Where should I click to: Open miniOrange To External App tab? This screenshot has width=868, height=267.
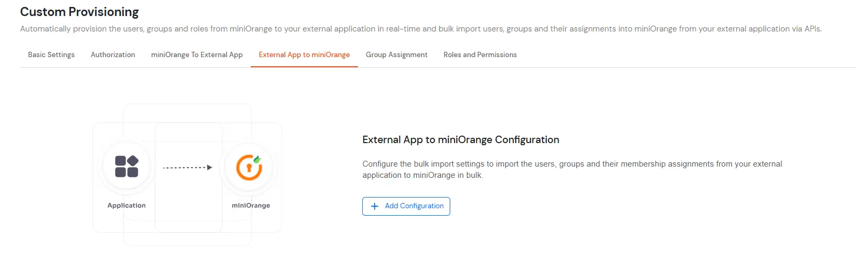(197, 54)
